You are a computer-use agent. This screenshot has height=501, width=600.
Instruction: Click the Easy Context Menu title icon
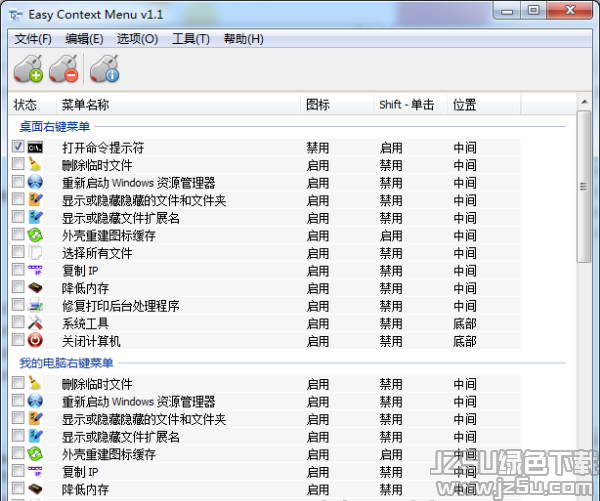pyautogui.click(x=16, y=15)
